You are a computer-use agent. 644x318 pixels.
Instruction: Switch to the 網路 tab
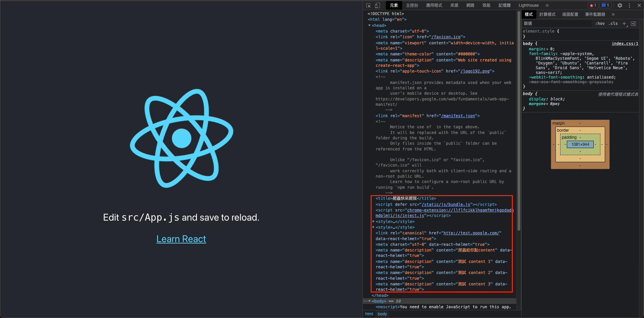click(x=470, y=5)
